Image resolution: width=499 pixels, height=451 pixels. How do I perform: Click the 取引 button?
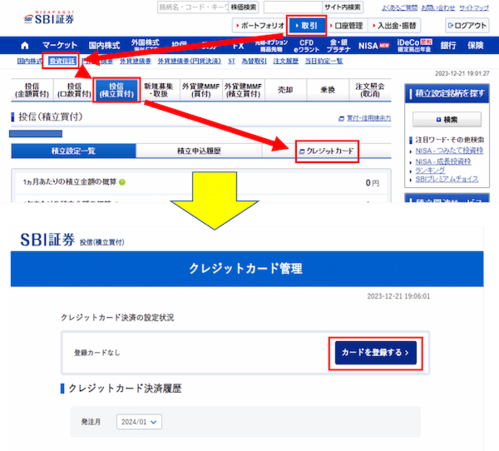(x=306, y=25)
